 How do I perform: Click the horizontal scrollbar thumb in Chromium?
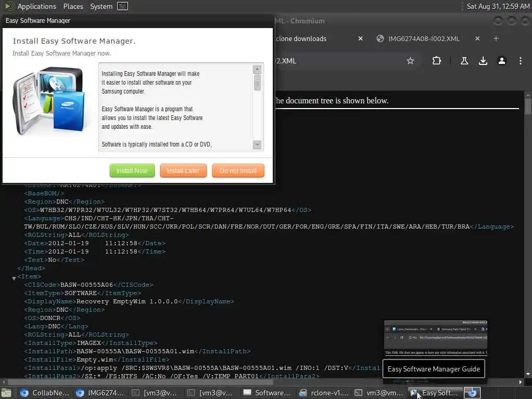tap(140, 382)
